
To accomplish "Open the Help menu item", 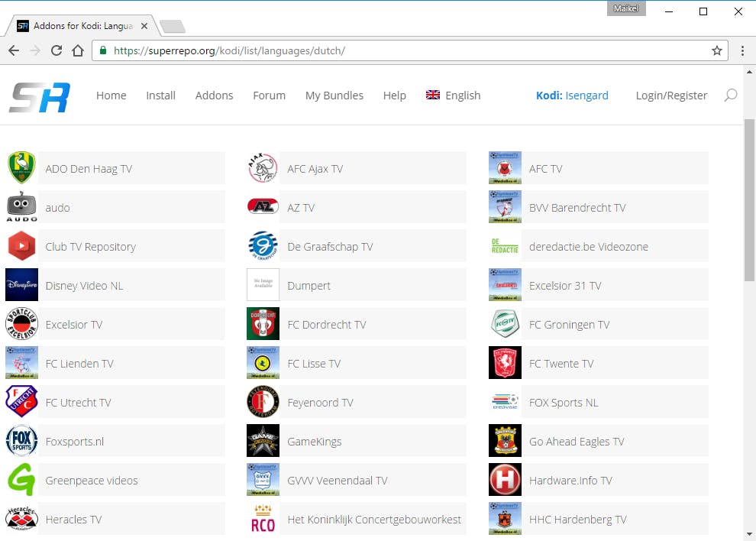I will click(x=394, y=96).
